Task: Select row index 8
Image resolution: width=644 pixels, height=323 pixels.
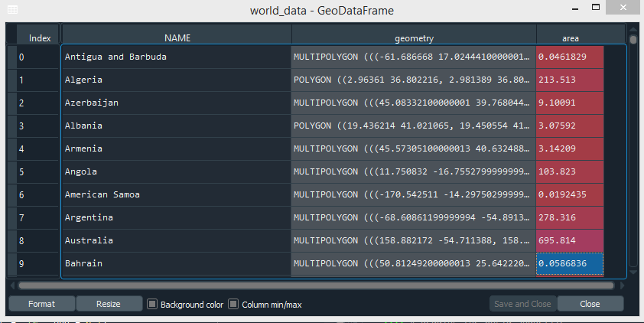Action: pos(37,241)
